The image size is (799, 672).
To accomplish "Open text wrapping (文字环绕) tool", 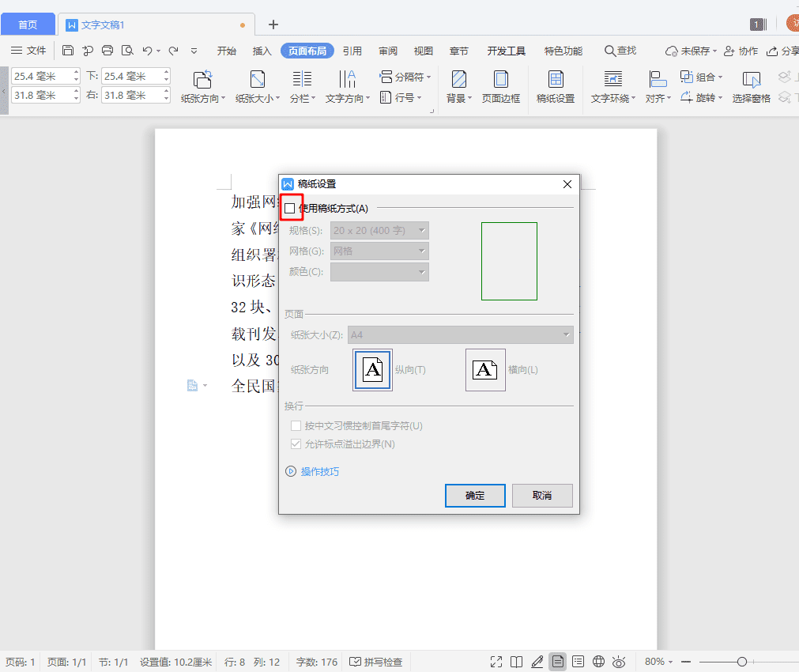I will (613, 87).
